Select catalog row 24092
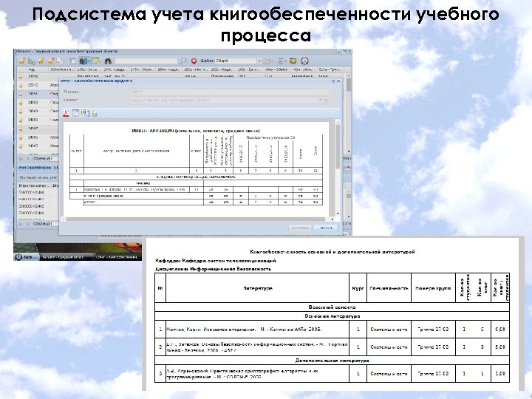Screen dimensions: 532x399 38,77
